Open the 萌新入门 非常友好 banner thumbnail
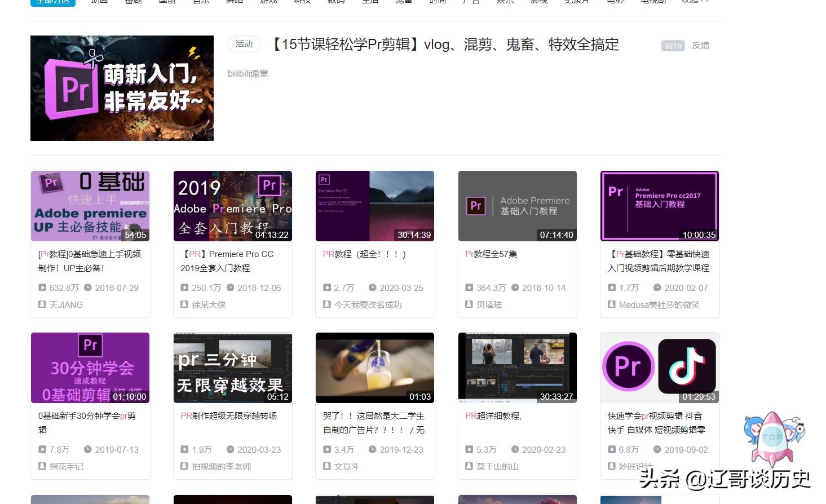Viewport: 826px width, 504px height. [122, 88]
